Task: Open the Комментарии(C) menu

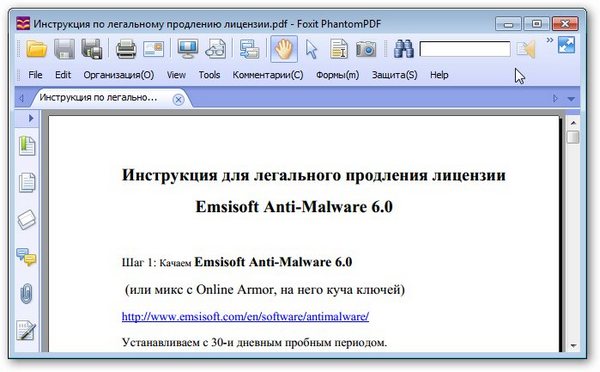Action: (x=268, y=75)
